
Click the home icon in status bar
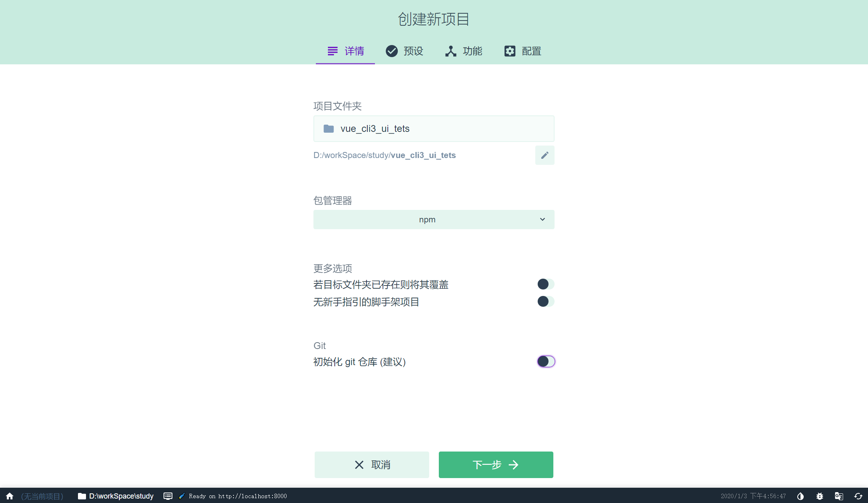coord(10,496)
